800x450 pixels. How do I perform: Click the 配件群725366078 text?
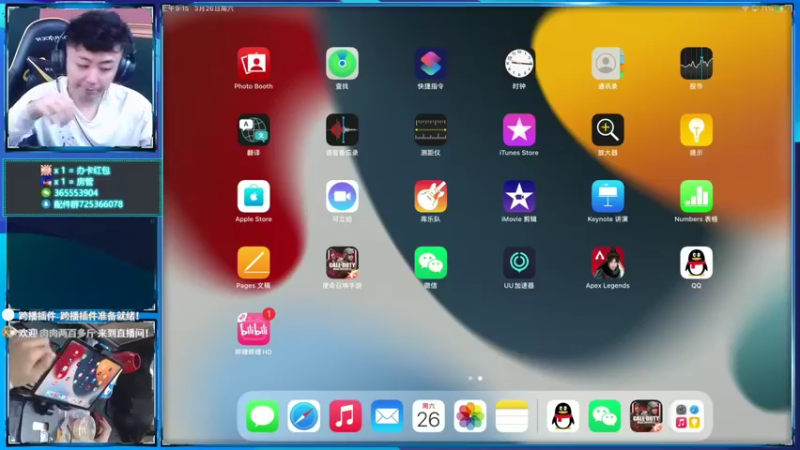coord(88,204)
